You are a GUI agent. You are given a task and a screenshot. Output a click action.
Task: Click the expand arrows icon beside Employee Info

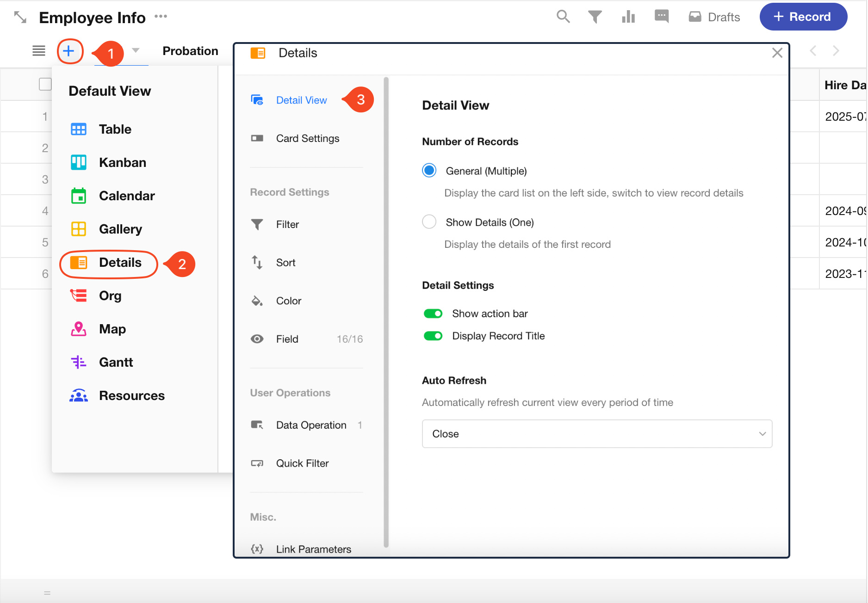pos(20,18)
